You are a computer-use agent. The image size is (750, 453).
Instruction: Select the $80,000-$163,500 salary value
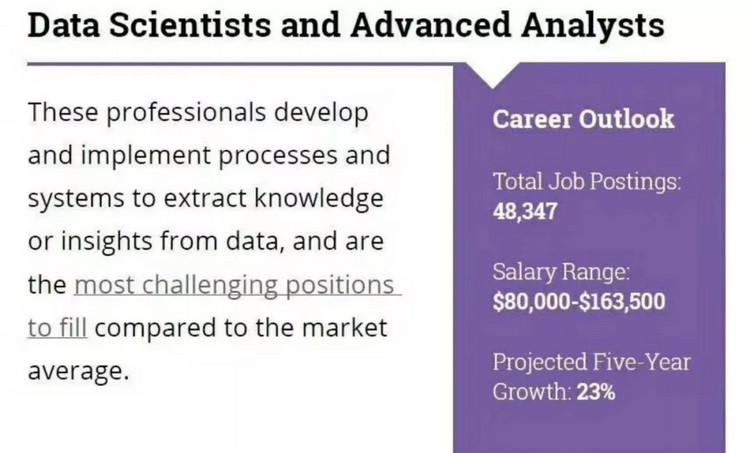(579, 302)
